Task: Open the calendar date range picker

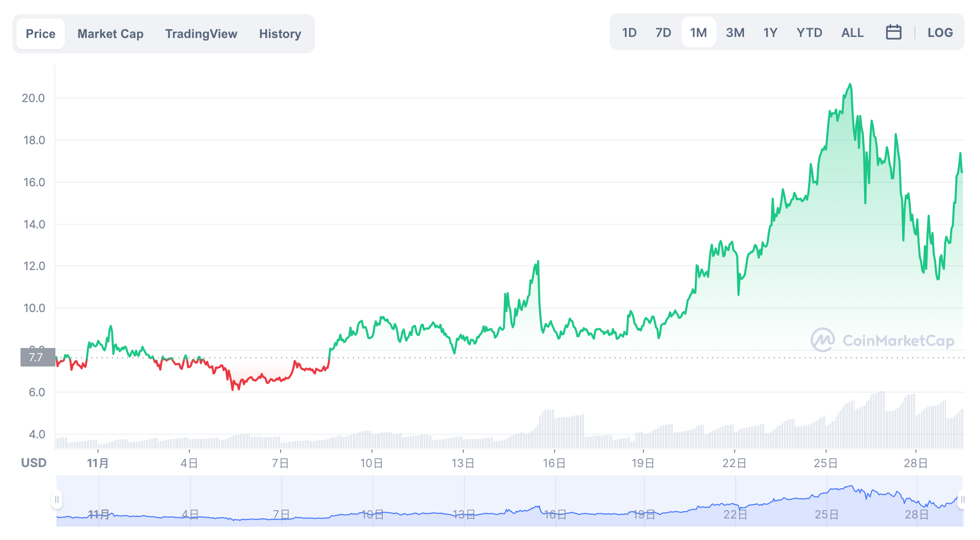Action: tap(893, 32)
